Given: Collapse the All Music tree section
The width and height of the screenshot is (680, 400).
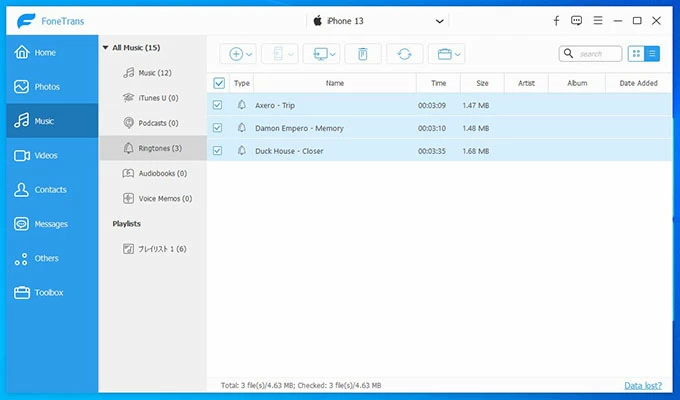Looking at the screenshot, I should click(106, 47).
